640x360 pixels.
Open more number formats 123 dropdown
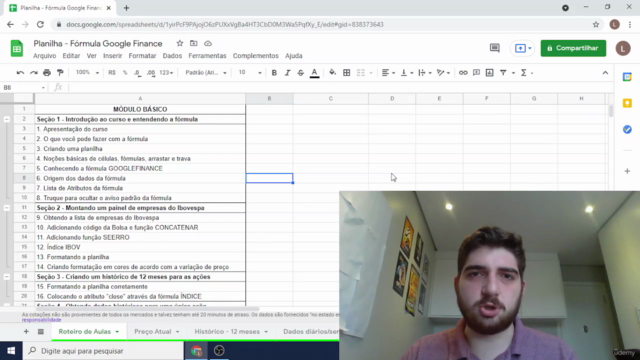pyautogui.click(x=166, y=73)
